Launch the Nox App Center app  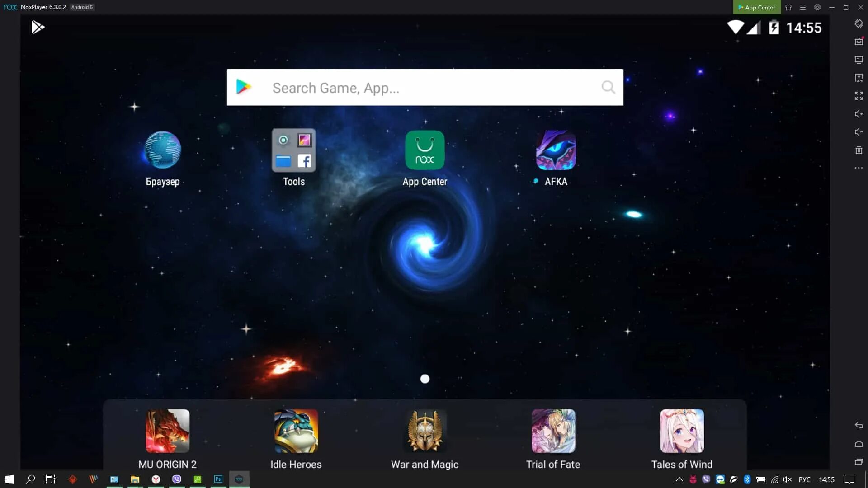tap(425, 150)
